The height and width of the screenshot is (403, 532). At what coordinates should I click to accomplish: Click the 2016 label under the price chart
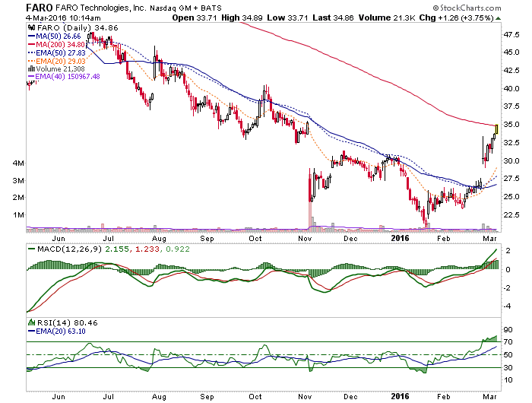[x=400, y=238]
